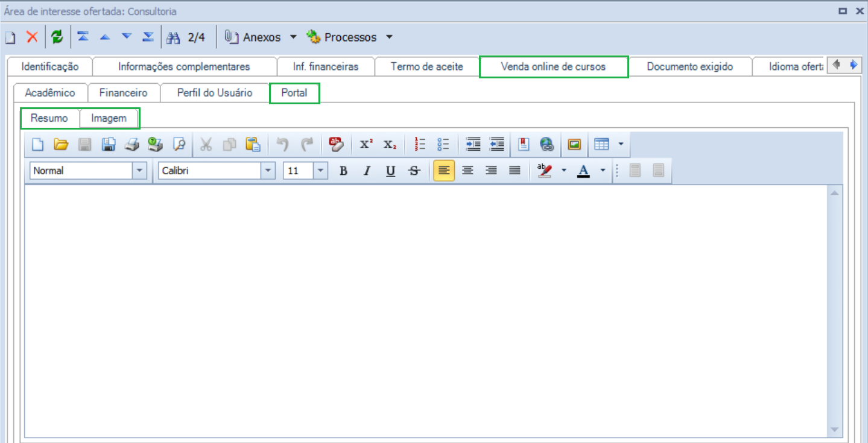This screenshot has height=443, width=868.
Task: Toggle underline formatting
Action: (x=390, y=171)
